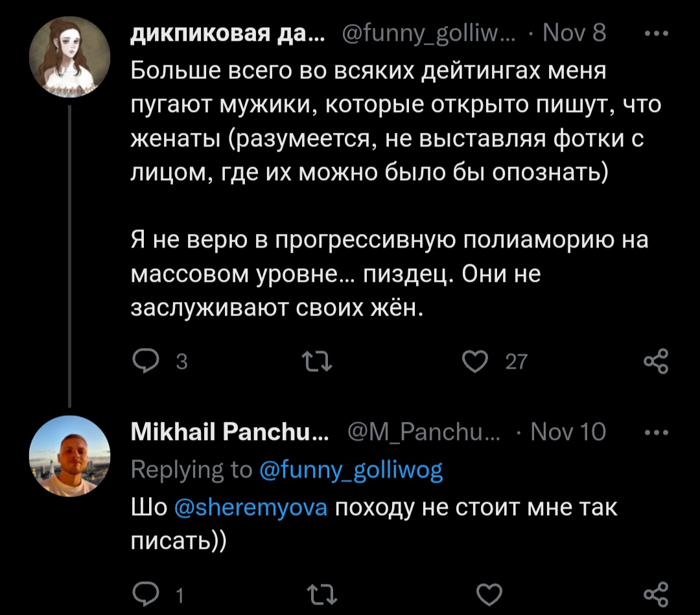
Task: Open the profile name 'дикпиковая да...'
Action: tap(228, 32)
